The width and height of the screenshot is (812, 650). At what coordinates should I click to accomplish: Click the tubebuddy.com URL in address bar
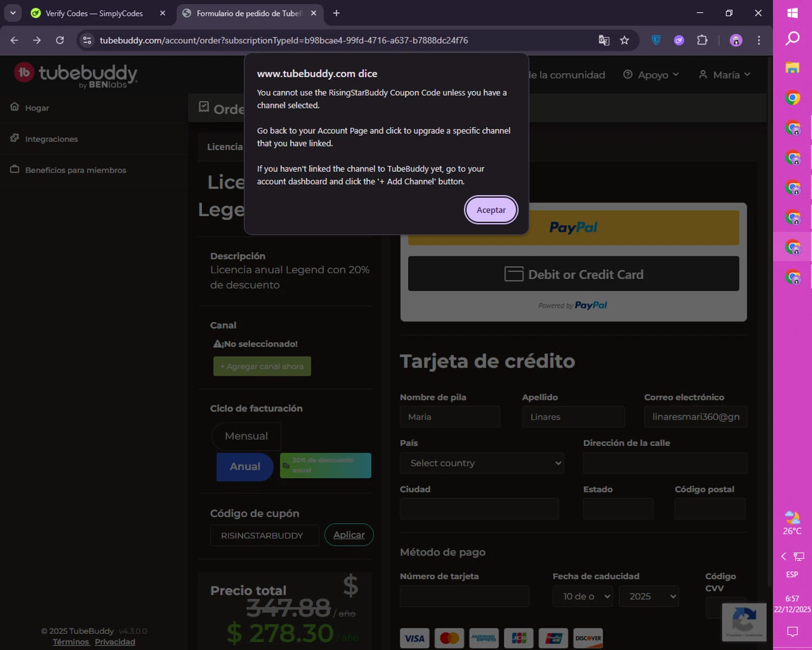point(284,40)
